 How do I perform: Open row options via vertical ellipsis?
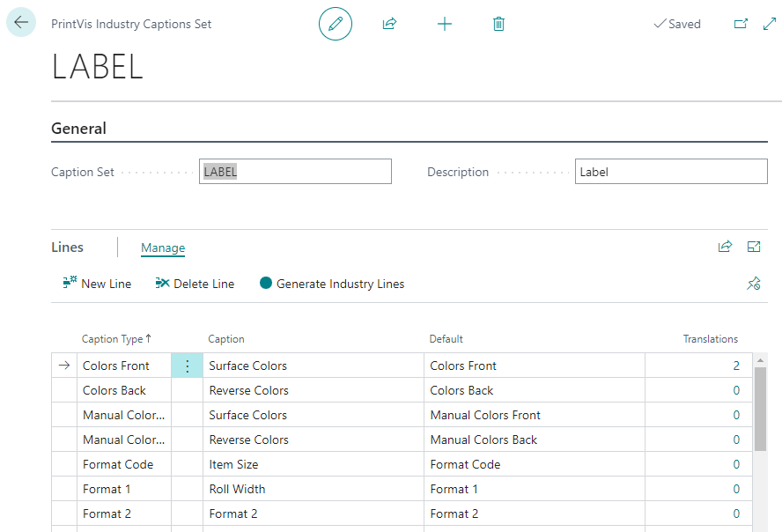point(187,365)
